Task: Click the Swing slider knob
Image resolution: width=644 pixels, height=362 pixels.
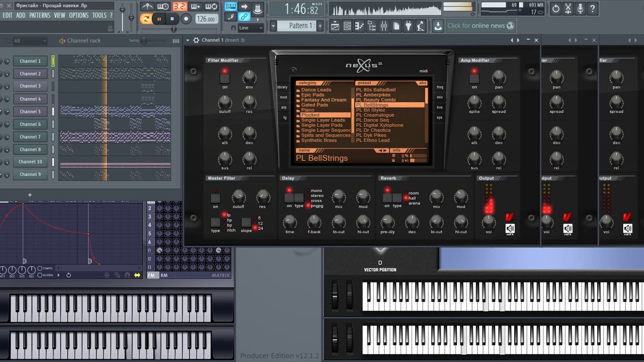Action: tap(145, 40)
